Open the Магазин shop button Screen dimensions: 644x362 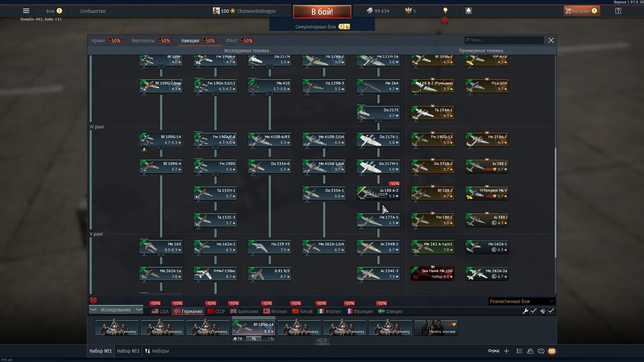coord(582,11)
